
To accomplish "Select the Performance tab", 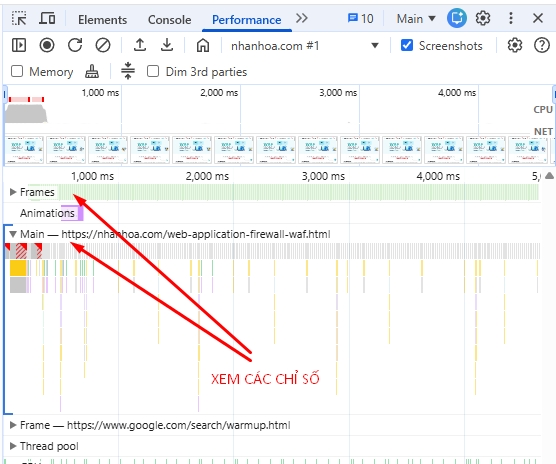I will (246, 19).
